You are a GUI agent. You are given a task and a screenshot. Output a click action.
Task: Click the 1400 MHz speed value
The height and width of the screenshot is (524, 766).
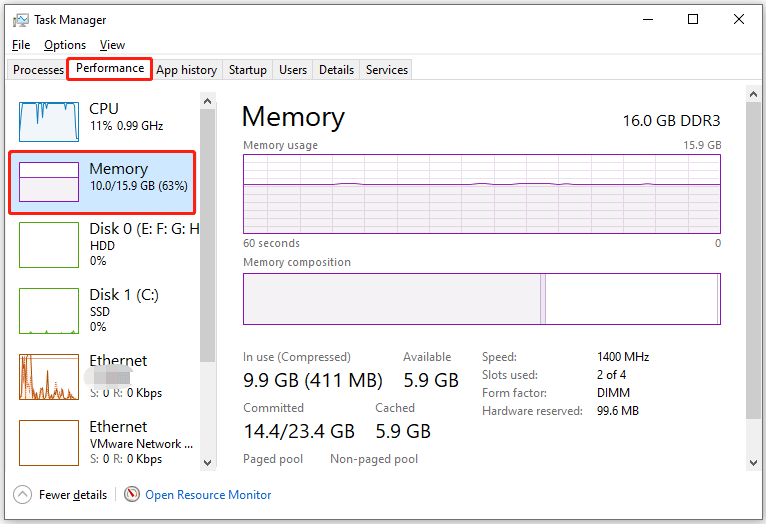click(x=623, y=357)
